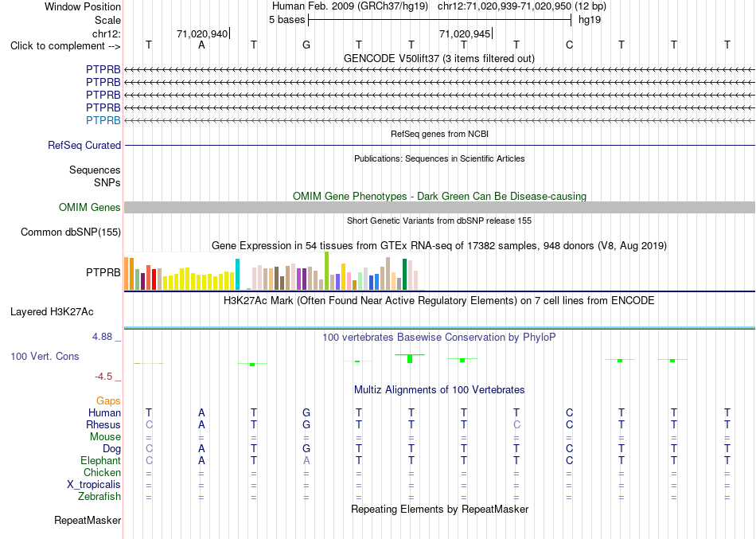
Task: Open the GTEx Gene Expression track title
Action: pos(439,245)
